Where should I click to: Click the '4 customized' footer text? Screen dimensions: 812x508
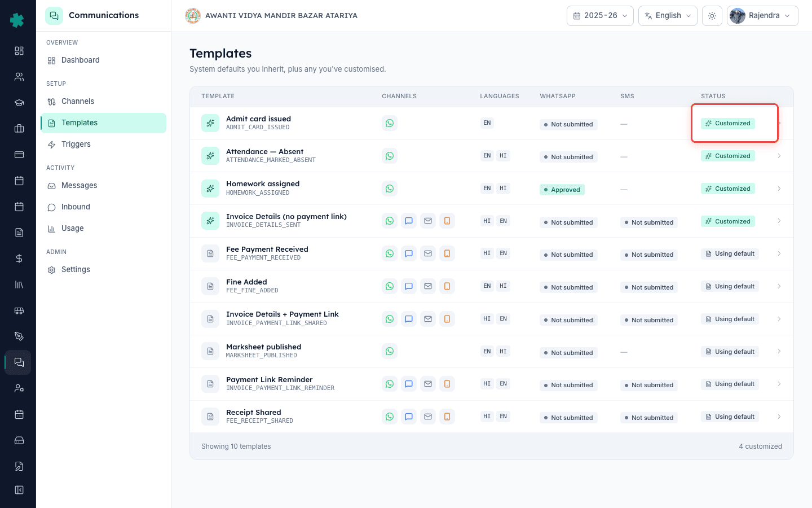(x=760, y=446)
